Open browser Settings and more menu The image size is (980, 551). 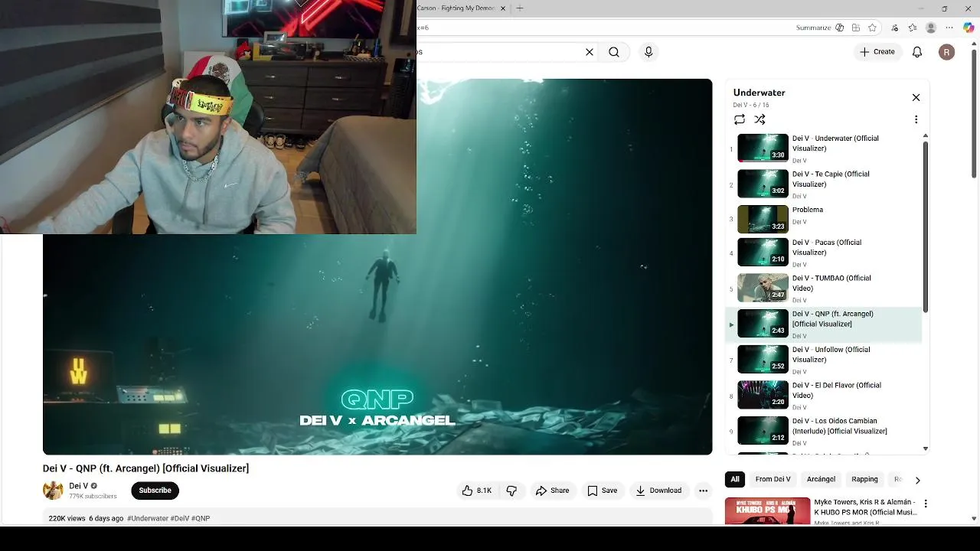(x=950, y=28)
